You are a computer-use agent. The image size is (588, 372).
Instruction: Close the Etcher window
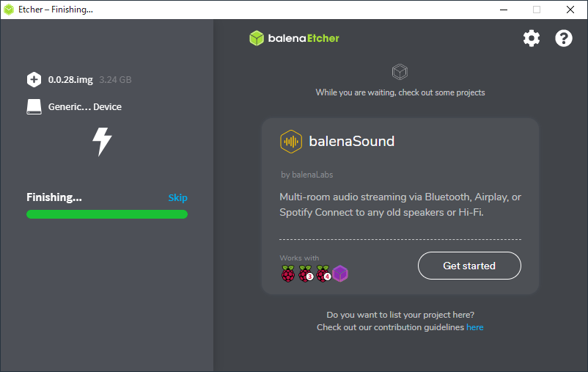570,10
